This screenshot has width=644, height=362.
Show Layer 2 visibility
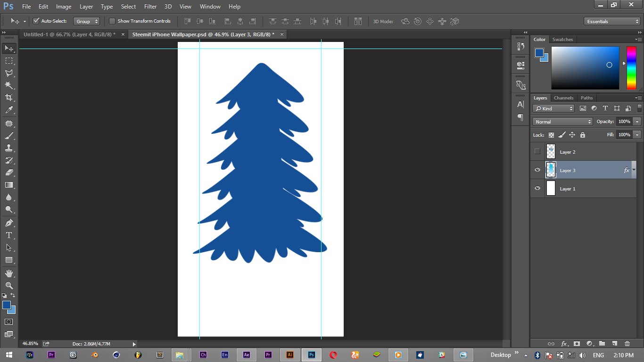tap(537, 152)
